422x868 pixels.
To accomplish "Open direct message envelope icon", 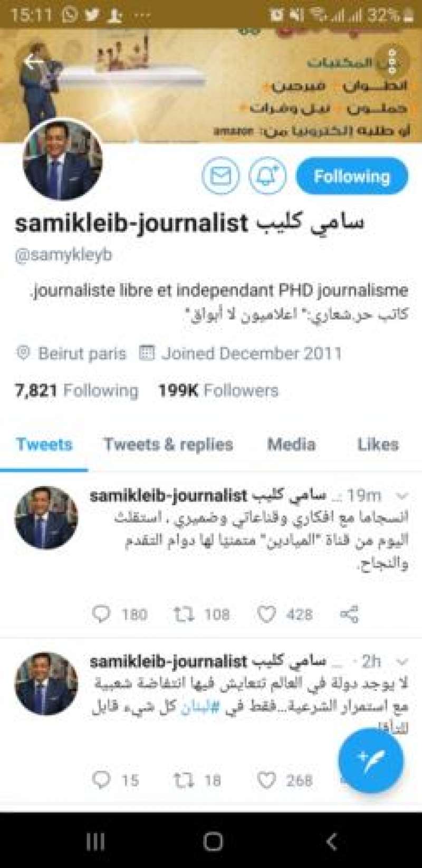I will 220,176.
